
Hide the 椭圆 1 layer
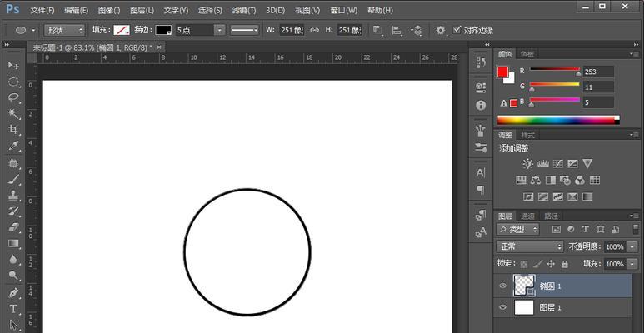click(x=502, y=286)
